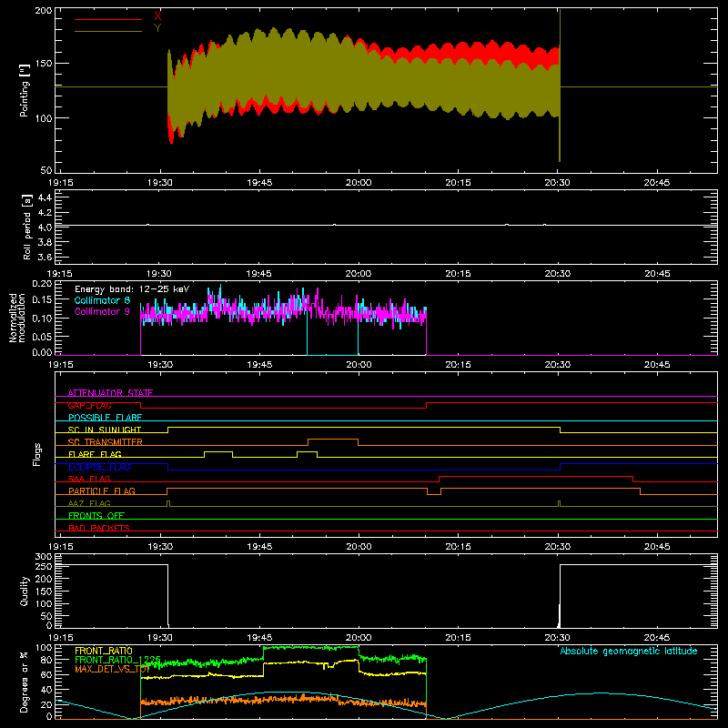Click the "3.6" tick on Roll period axis
Image resolution: width=728 pixels, height=728 pixels.
click(45, 257)
